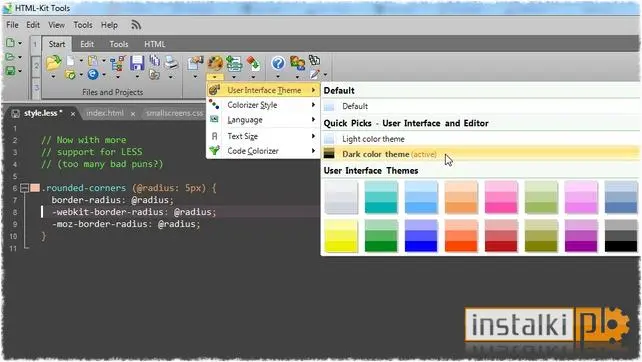Viewport: 642px width, 362px height.
Task: Click the folder with checkmark icon
Action: pos(70,75)
